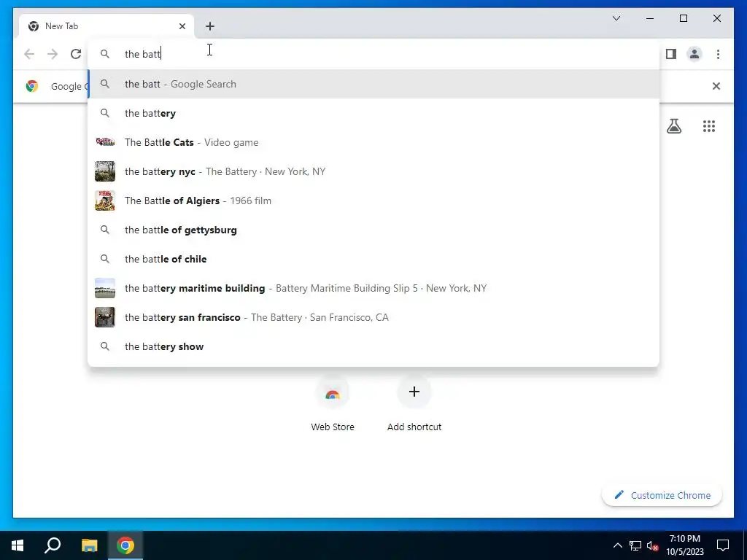Pick 'The Battle of Algiers' suggestion
This screenshot has height=560, width=747.
373,201
